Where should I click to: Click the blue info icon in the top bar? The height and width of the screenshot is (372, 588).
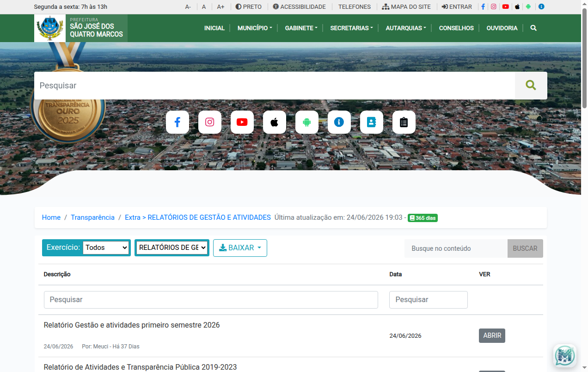pos(541,7)
